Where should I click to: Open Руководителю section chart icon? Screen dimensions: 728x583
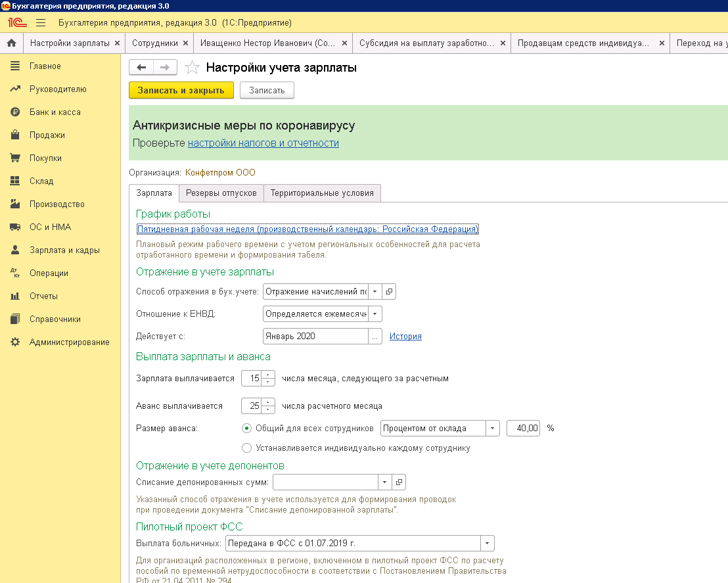coord(15,89)
